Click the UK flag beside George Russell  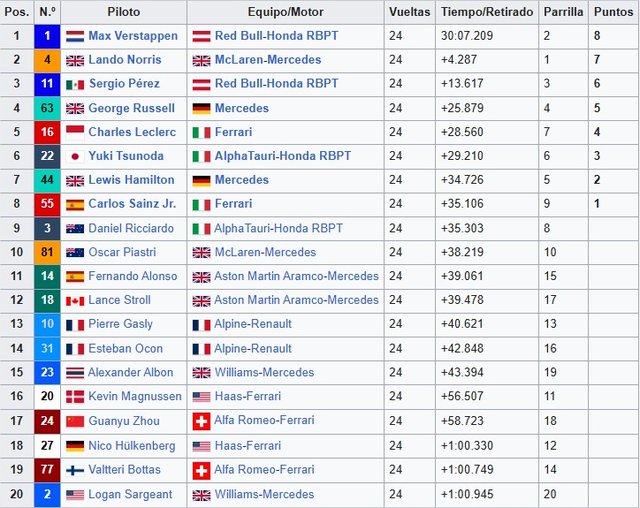pos(75,109)
